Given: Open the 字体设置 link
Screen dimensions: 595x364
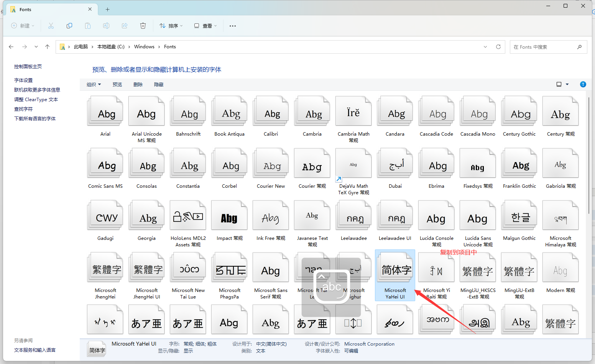Looking at the screenshot, I should [23, 80].
